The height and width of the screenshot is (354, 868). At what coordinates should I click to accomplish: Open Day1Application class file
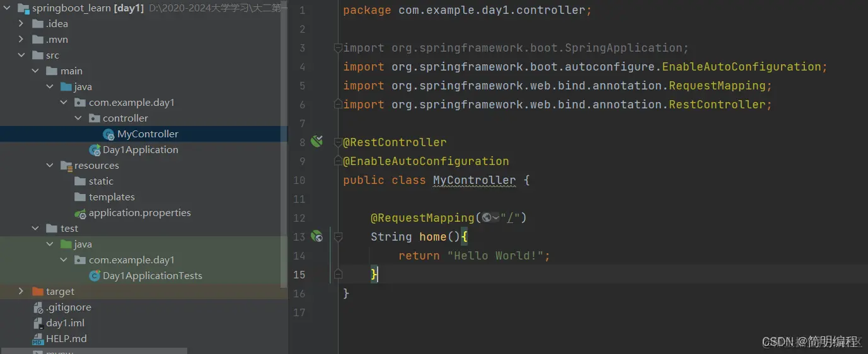[x=141, y=150]
